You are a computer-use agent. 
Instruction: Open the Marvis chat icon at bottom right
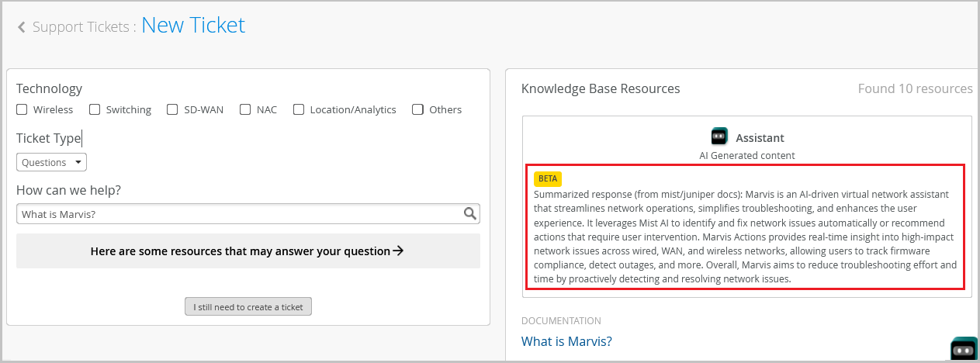point(964,351)
